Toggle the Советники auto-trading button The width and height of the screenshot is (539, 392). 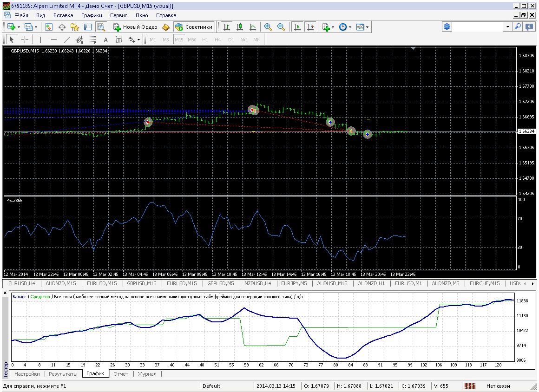pos(194,27)
